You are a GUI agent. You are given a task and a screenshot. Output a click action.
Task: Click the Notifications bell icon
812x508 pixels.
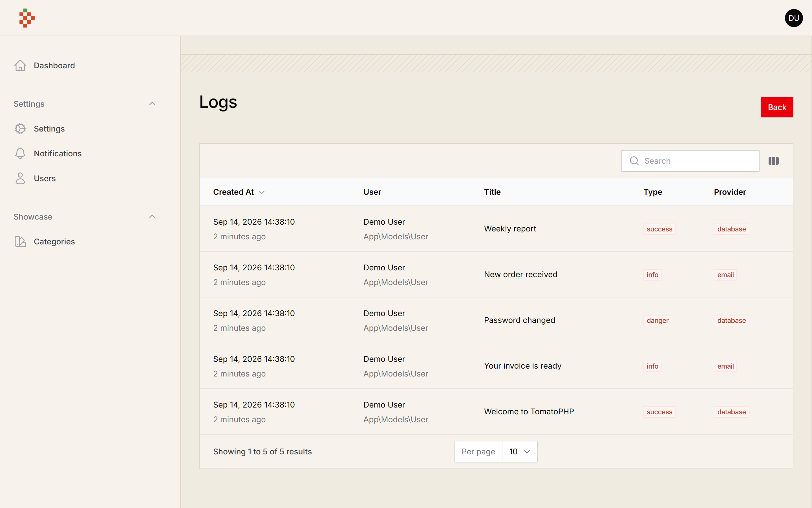[20, 154]
